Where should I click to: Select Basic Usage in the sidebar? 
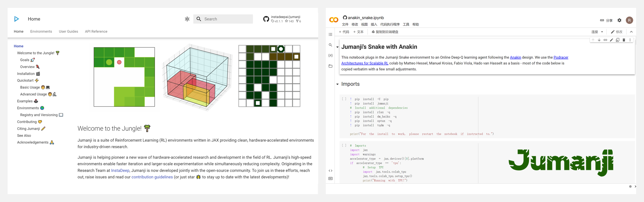click(35, 87)
